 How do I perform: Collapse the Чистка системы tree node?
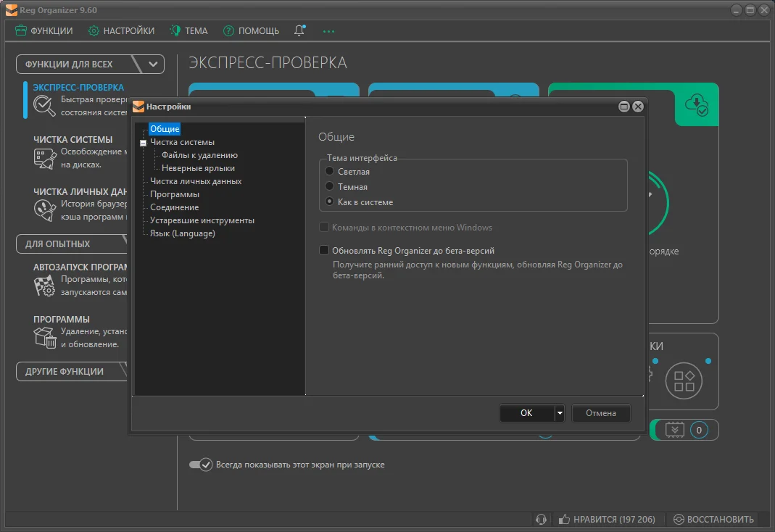pos(144,143)
